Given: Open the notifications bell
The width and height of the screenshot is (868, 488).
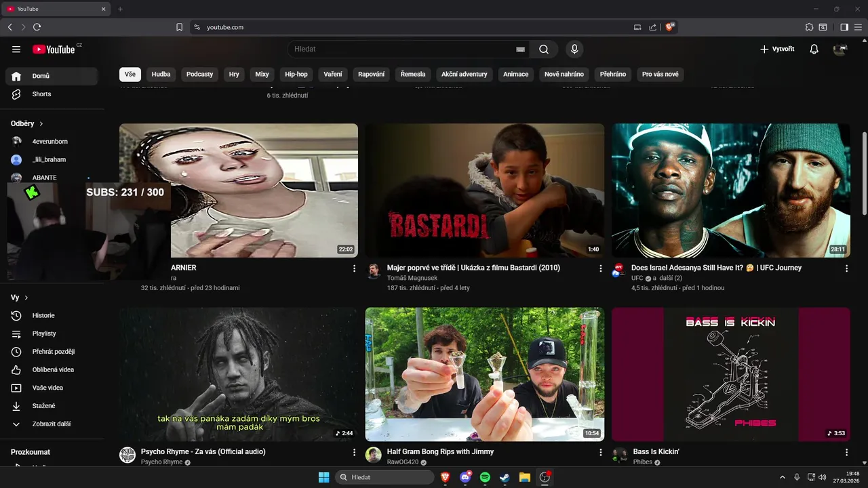Looking at the screenshot, I should pyautogui.click(x=814, y=49).
